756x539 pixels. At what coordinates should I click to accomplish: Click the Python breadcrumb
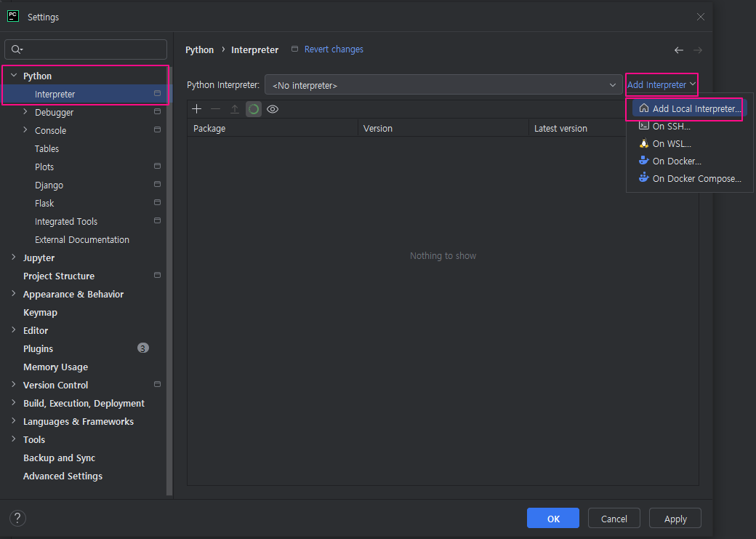click(x=200, y=49)
